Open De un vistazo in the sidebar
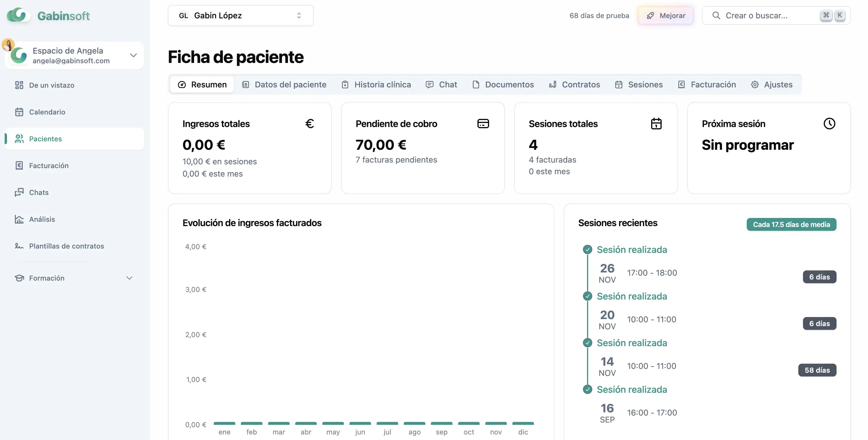The height and width of the screenshot is (440, 868). click(x=52, y=85)
